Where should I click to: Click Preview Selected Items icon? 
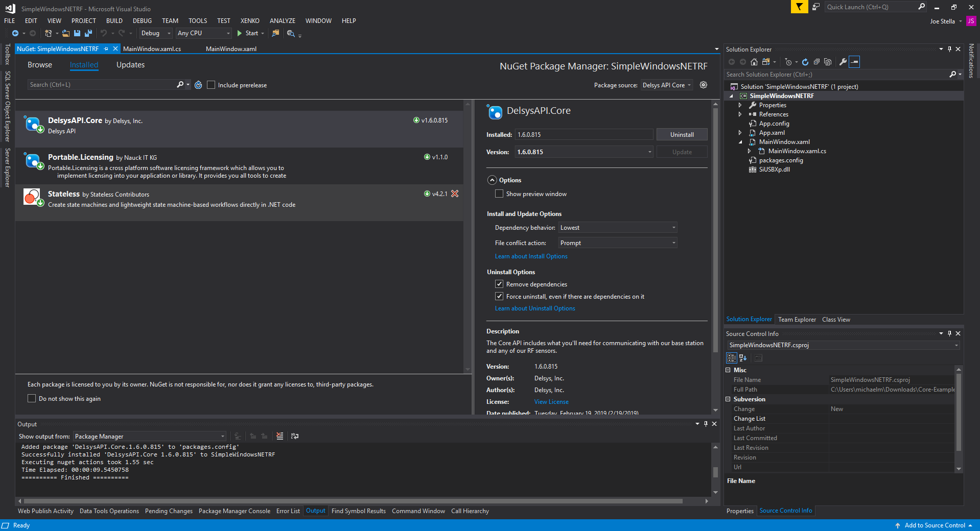[x=855, y=62]
